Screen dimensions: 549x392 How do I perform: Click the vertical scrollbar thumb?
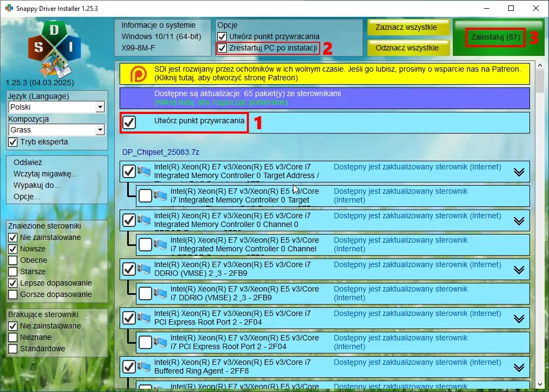coord(540,81)
